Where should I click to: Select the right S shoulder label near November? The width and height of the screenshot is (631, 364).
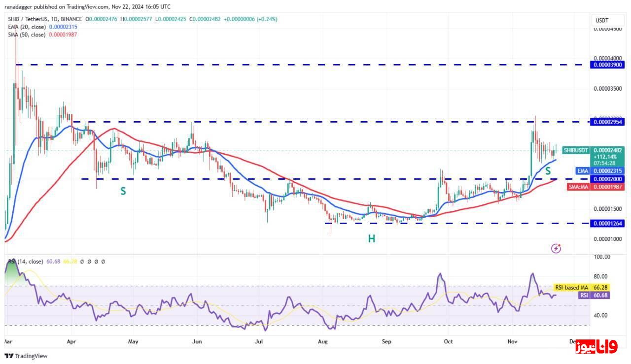pos(548,171)
